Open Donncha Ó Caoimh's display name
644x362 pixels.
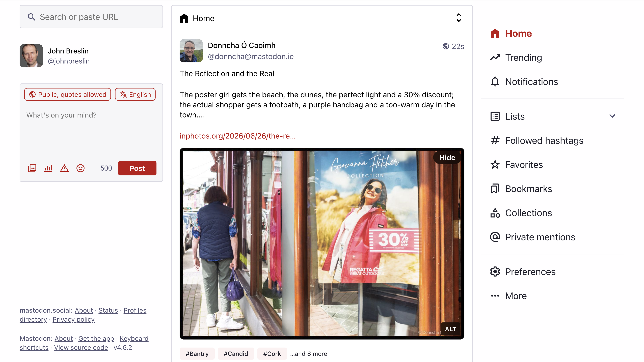241,45
